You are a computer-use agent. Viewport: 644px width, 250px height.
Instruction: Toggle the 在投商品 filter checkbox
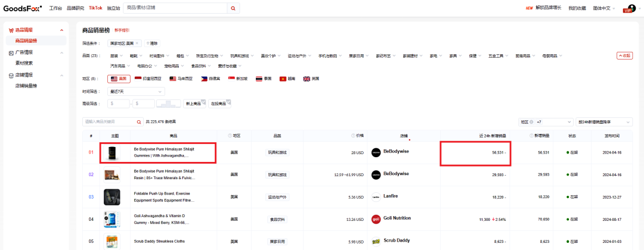click(x=219, y=104)
